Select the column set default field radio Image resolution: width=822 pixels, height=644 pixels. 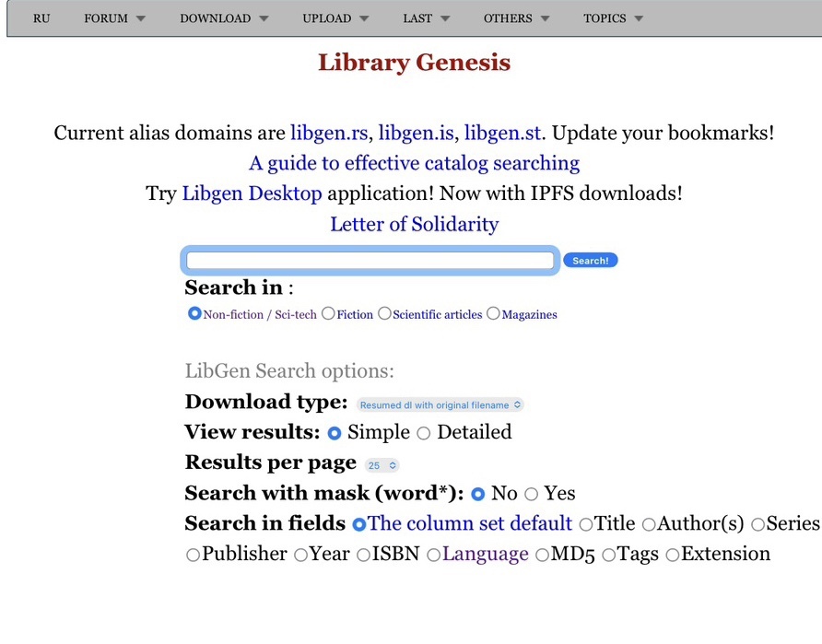359,524
